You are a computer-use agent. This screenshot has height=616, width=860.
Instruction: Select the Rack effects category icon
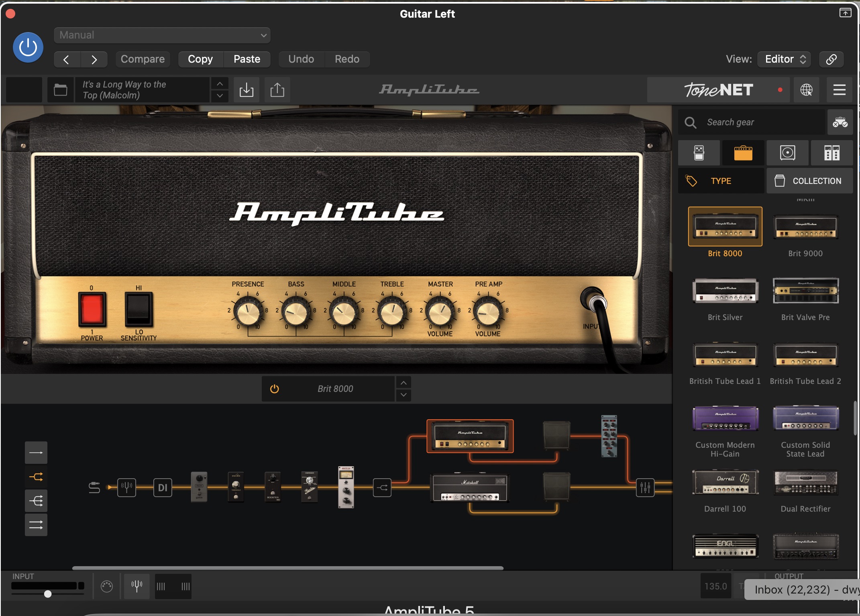pyautogui.click(x=831, y=153)
